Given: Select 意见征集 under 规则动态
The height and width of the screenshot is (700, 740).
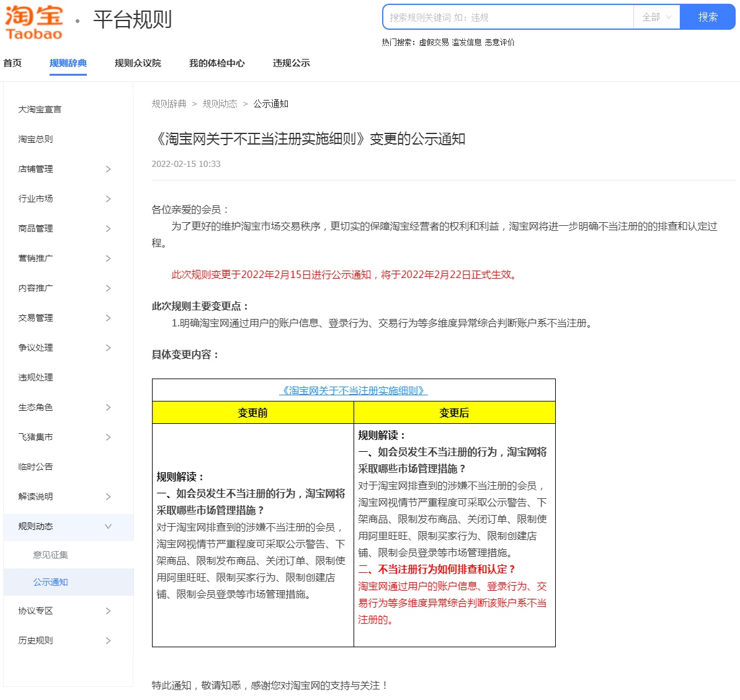Looking at the screenshot, I should (x=50, y=555).
